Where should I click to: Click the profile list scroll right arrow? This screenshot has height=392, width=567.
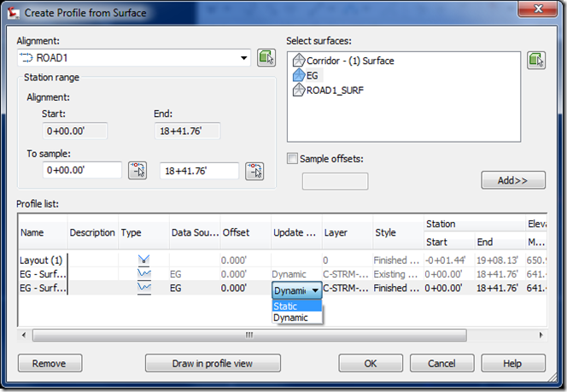coord(541,336)
